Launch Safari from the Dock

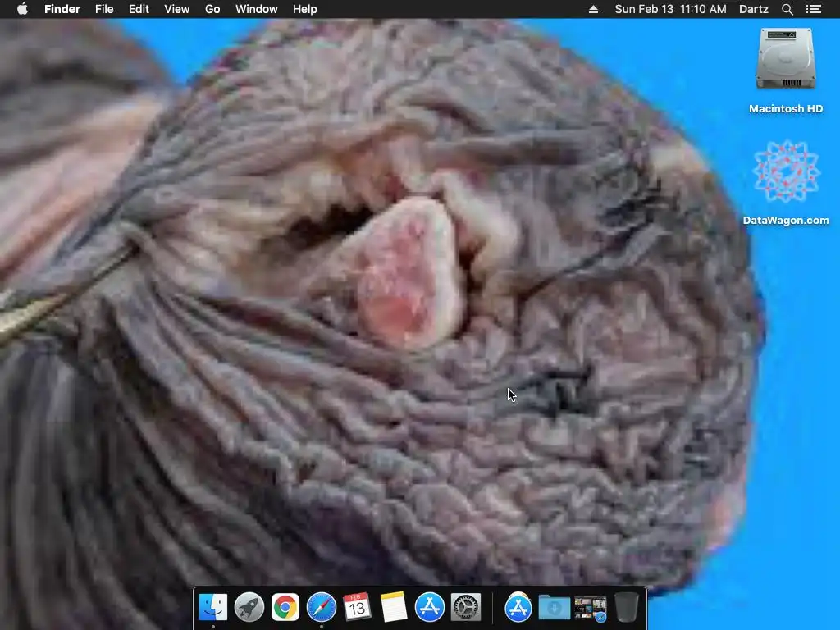(322, 607)
